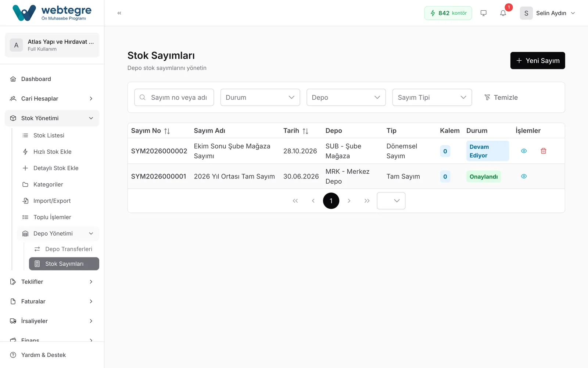Screen dimensions: 588x368
Task: Expand Cari Hesaplar menu
Action: coord(52,99)
